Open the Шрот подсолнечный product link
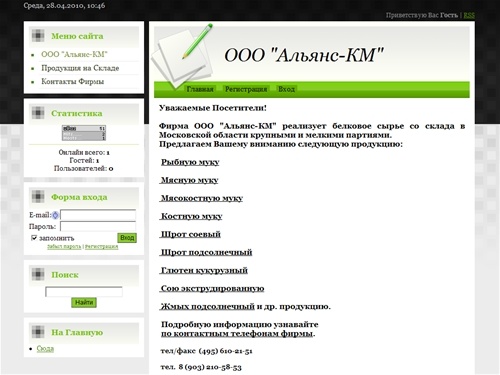500x375 pixels. (x=206, y=252)
